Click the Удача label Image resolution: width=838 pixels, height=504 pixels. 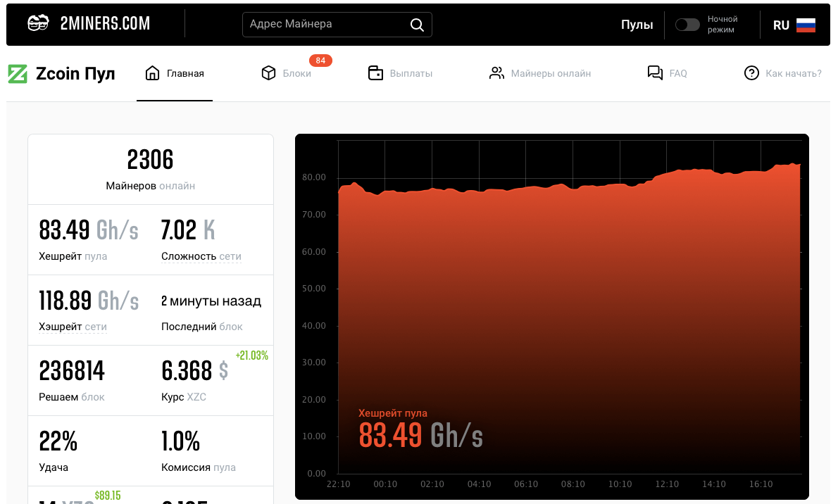54,467
